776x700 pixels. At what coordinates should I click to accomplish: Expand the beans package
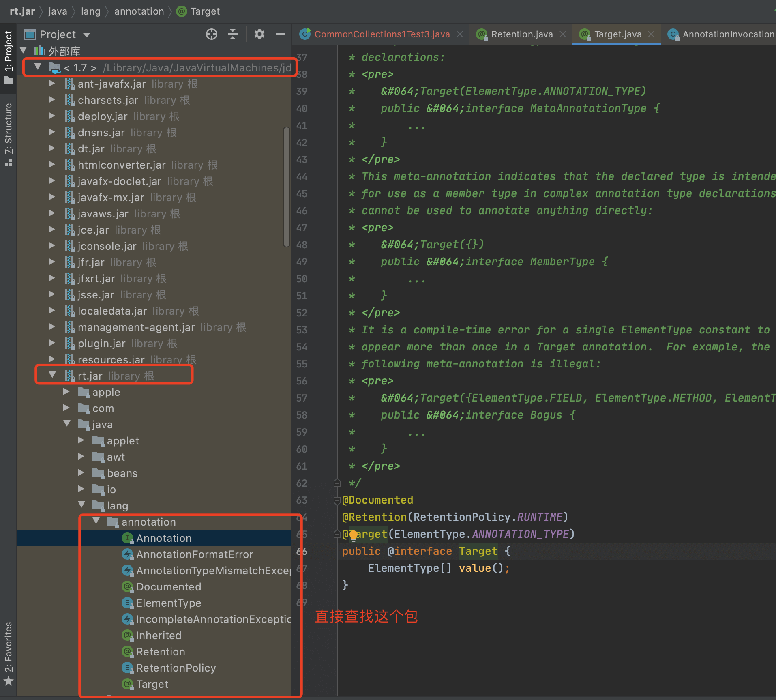pyautogui.click(x=81, y=473)
